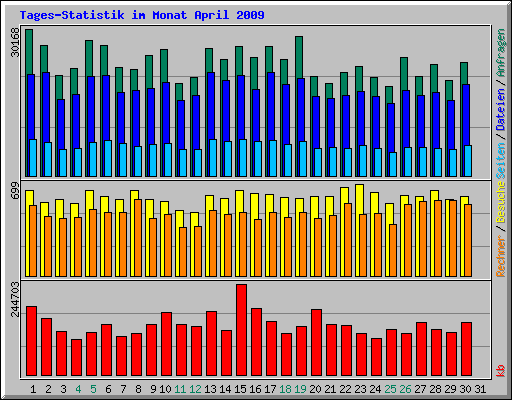
Task: Select day label 27 on the x-axis
Action: [x=420, y=389]
